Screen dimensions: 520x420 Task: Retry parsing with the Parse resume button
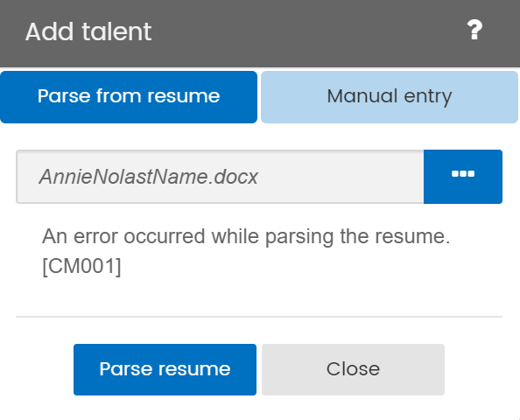pyautogui.click(x=165, y=369)
